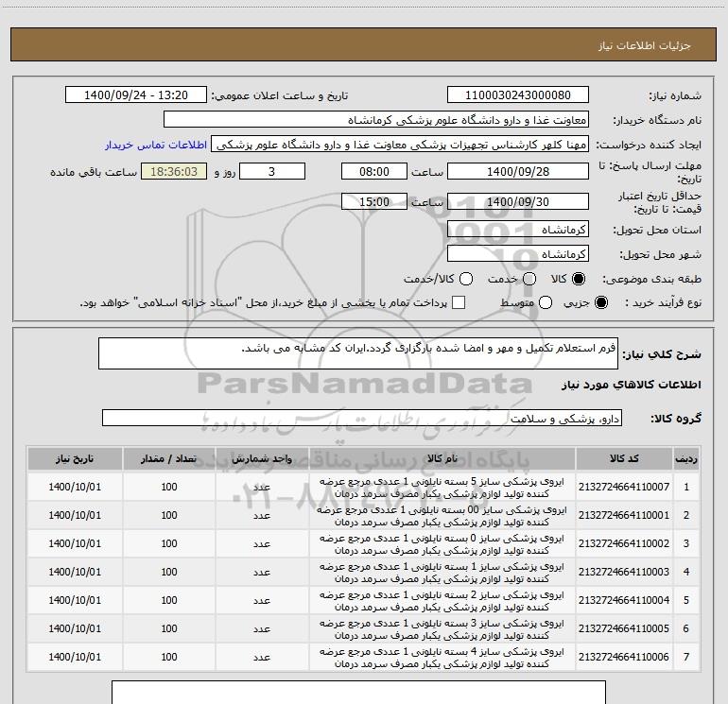Click the goods group field دارو، پزشکی و سلامت
The image size is (728, 704).
click(362, 418)
